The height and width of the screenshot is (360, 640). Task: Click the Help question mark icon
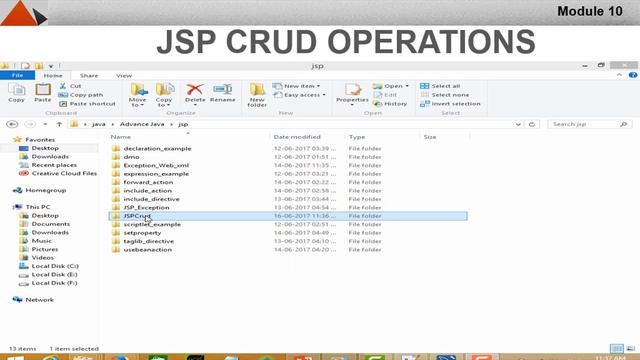pyautogui.click(x=633, y=75)
